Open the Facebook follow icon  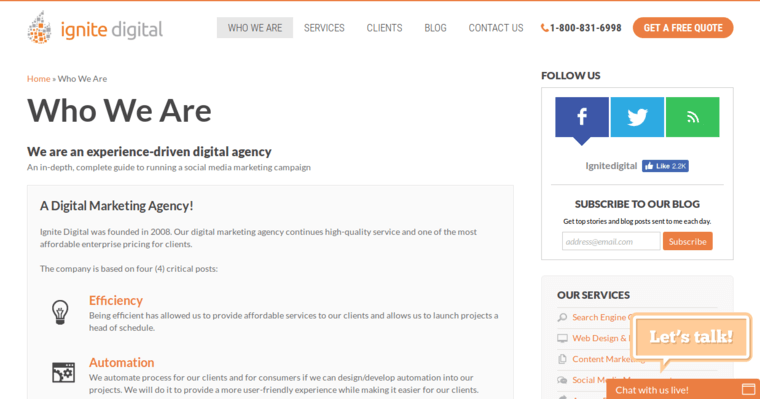[x=582, y=117]
